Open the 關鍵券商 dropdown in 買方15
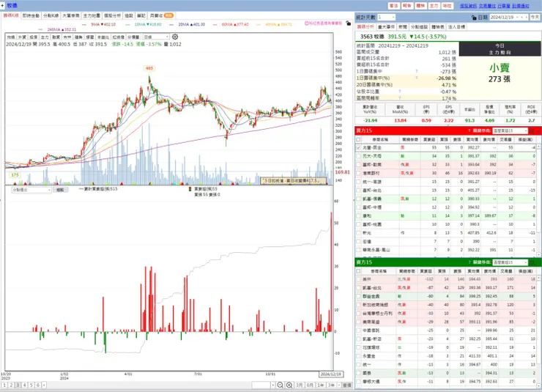The width and height of the screenshot is (542, 392). 510,130
